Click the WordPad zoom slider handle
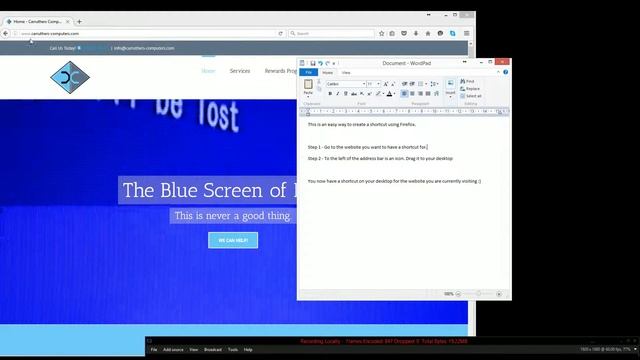The width and height of the screenshot is (640, 360). click(x=478, y=293)
